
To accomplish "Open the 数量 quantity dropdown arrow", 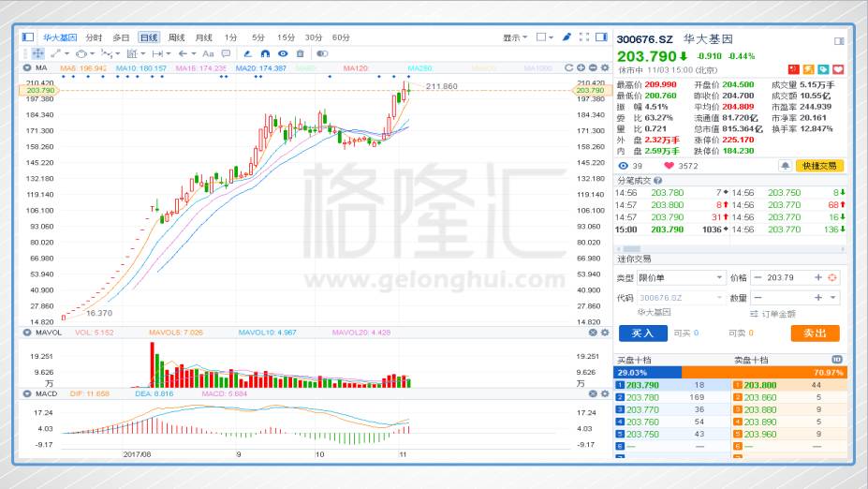I will coord(833,298).
